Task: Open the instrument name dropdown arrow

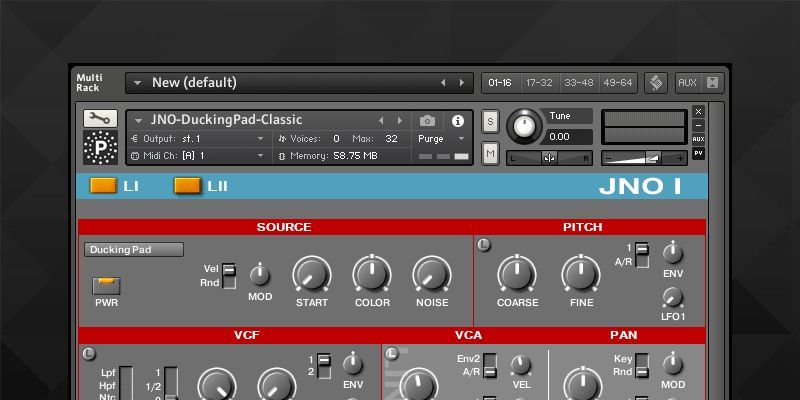Action: [138, 121]
